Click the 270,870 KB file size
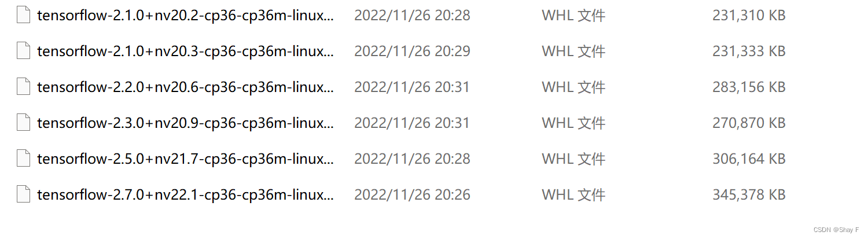 749,123
